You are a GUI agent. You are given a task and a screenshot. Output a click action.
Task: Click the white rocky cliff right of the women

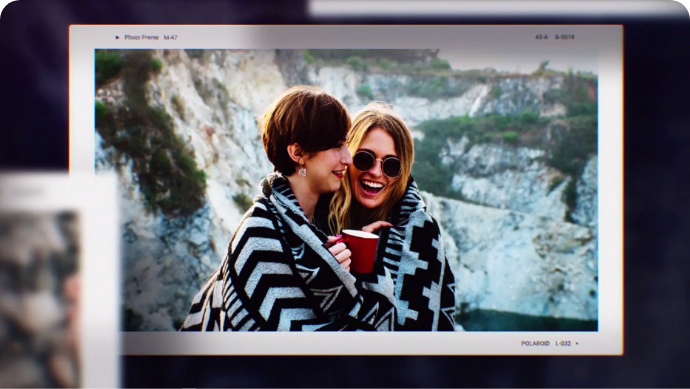(519, 246)
